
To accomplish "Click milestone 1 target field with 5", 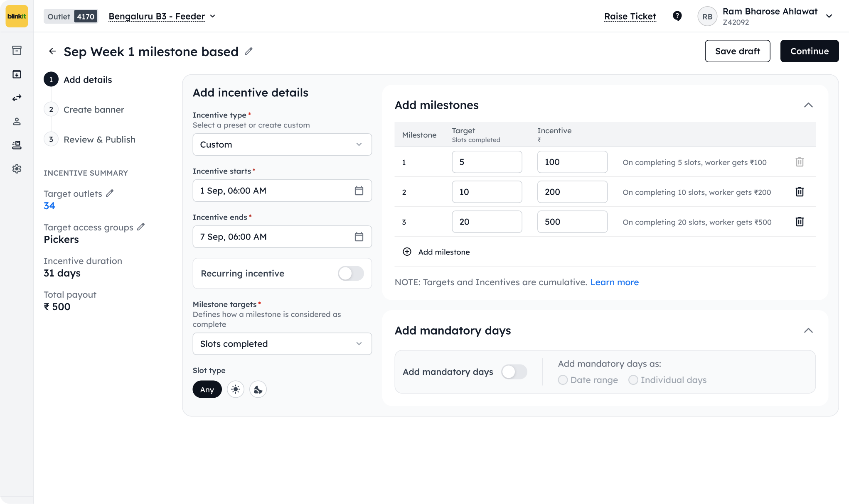I will tap(487, 162).
